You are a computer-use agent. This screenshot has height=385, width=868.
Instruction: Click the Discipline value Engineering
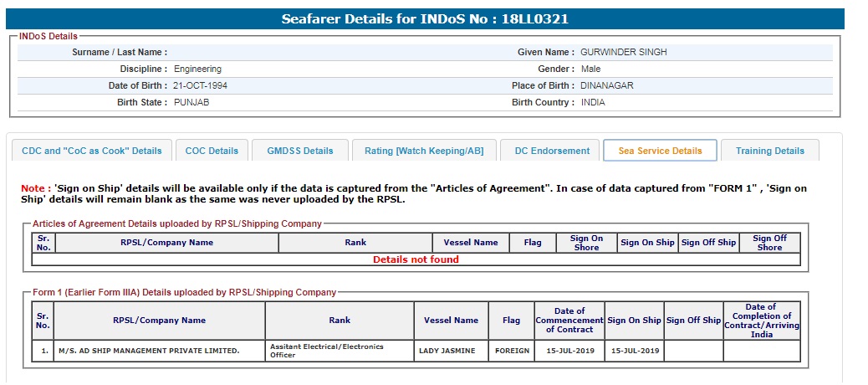point(197,69)
